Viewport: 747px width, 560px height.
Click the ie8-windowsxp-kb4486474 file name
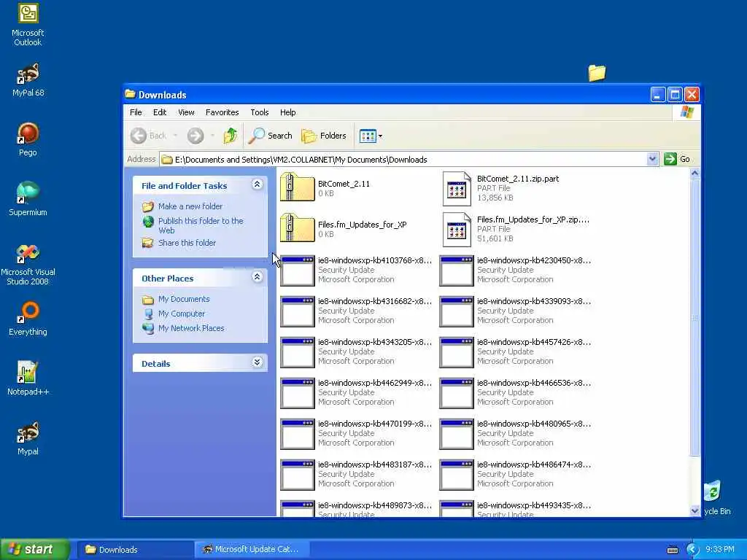534,464
